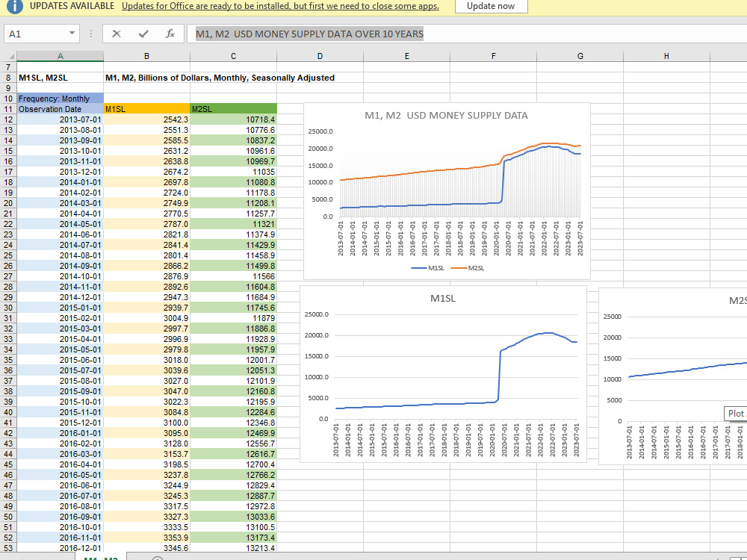Click the orange M1SL header cell
The image size is (747, 560).
(146, 109)
